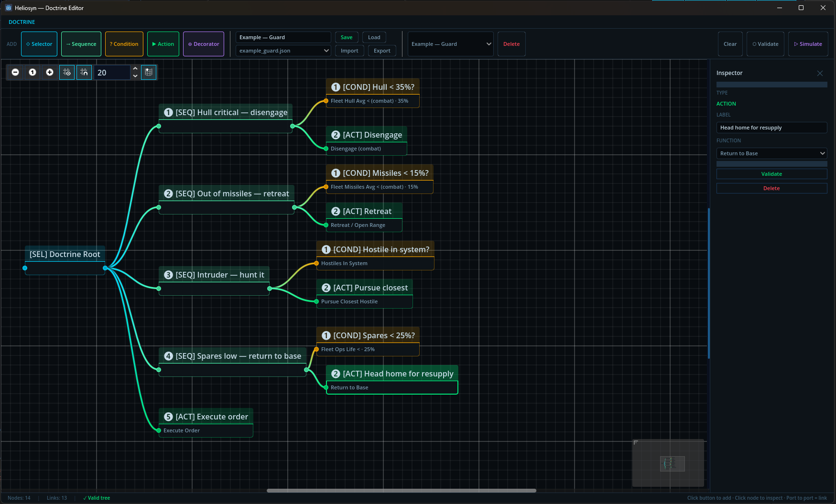Click the doctrine name field
Viewport: 836px width, 504px height.
283,37
